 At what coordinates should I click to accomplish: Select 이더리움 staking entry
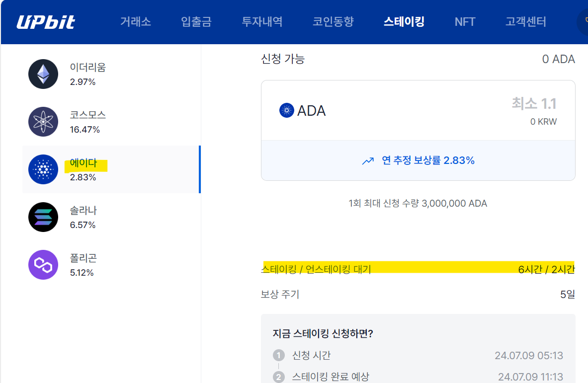111,74
